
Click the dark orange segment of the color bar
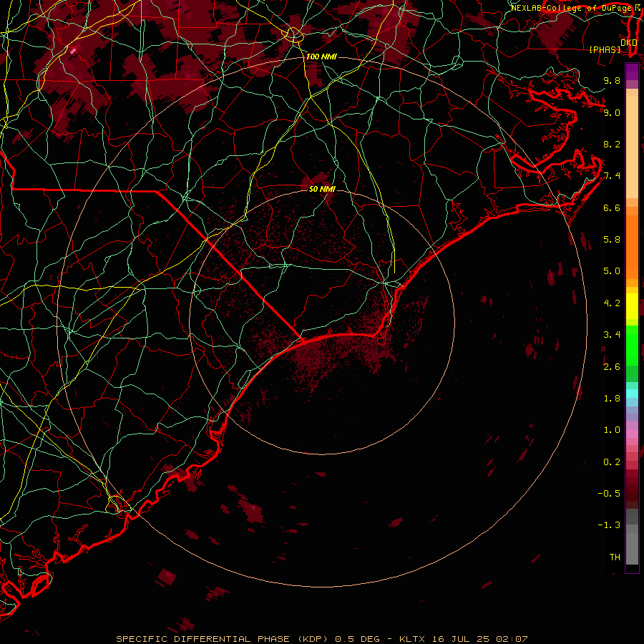[632, 246]
